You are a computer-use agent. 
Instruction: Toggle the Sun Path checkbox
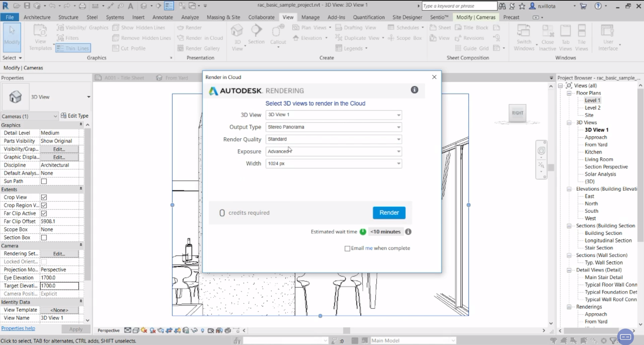44,181
